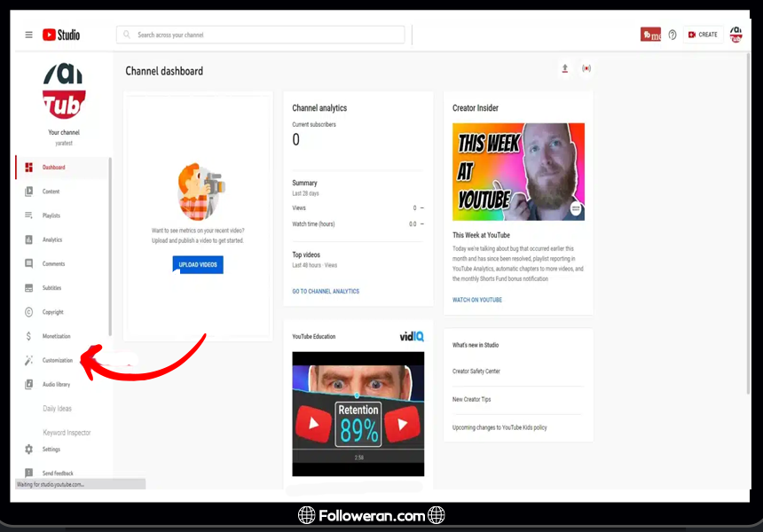Click the Settings gear icon
Screen dimensions: 763x532
[x=28, y=450]
